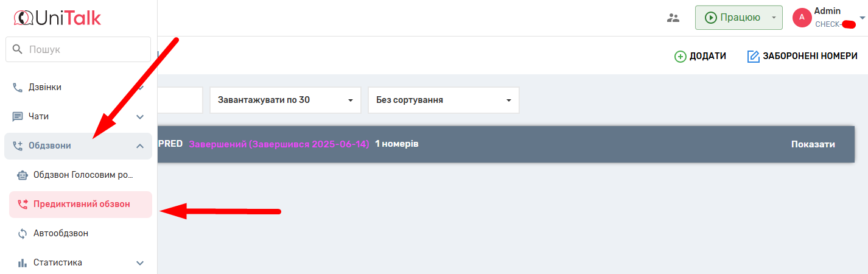Select Предиктивний обзвон menu item
Screen dimensions: 868x274
pyautogui.click(x=81, y=204)
